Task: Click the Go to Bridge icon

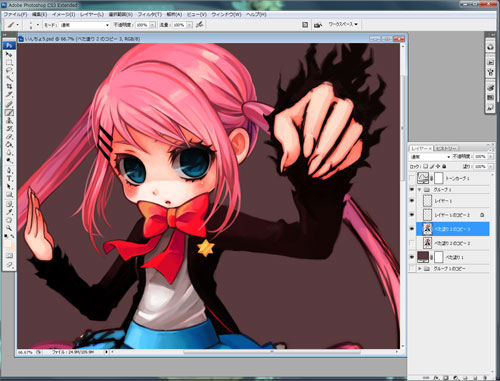Action: [318, 25]
